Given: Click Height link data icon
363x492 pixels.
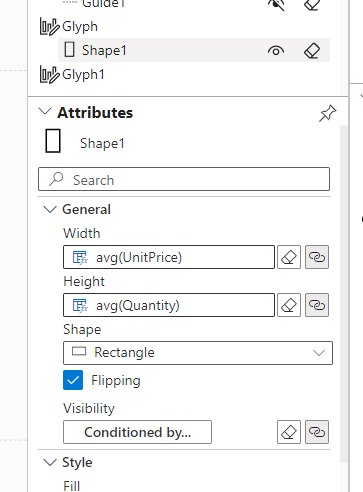Looking at the screenshot, I should (317, 305).
